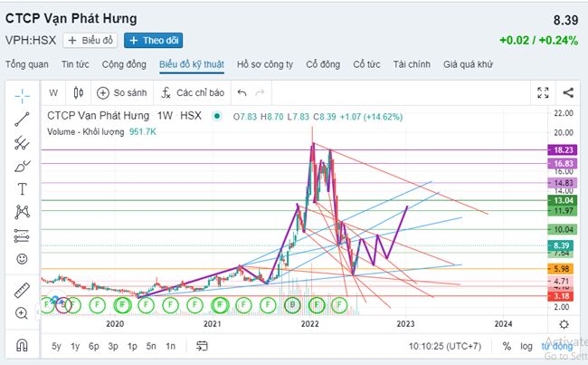Select the 5y time range
The width and height of the screenshot is (588, 365).
(x=56, y=346)
